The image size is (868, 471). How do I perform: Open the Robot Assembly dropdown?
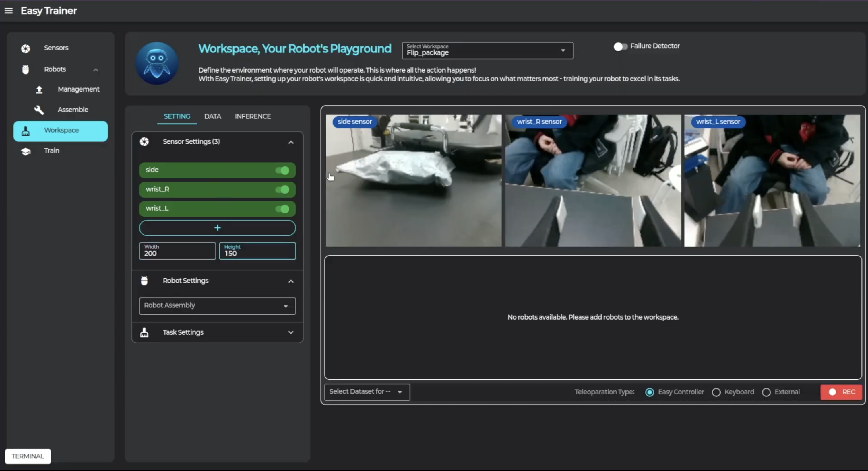tap(217, 306)
